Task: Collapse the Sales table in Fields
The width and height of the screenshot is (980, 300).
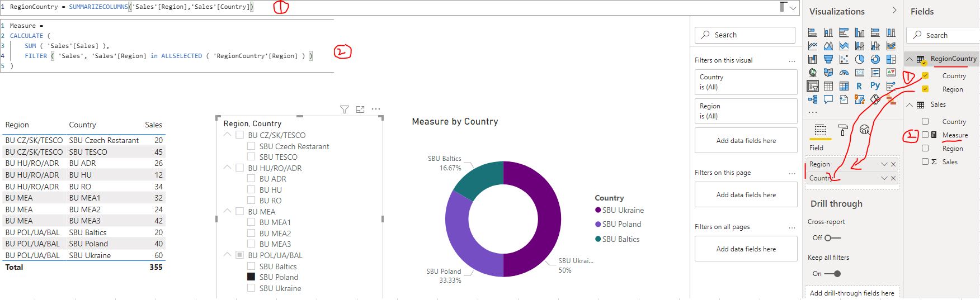Action: tap(910, 104)
